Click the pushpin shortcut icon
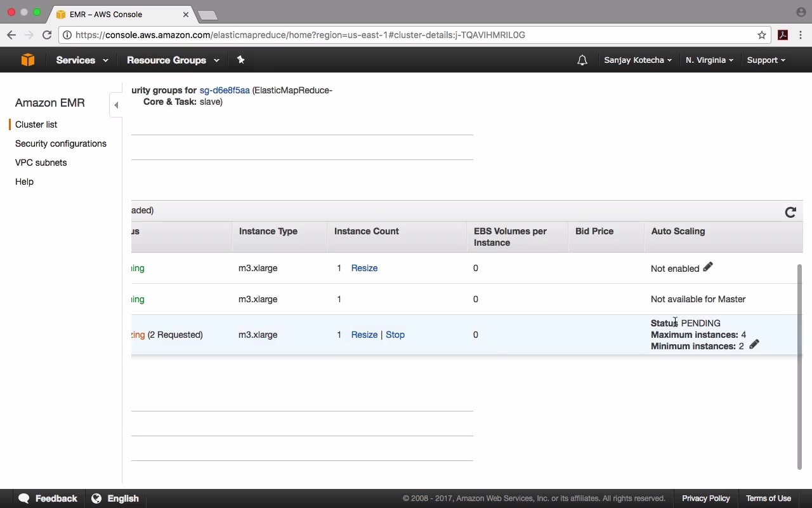The image size is (812, 508). 240,60
